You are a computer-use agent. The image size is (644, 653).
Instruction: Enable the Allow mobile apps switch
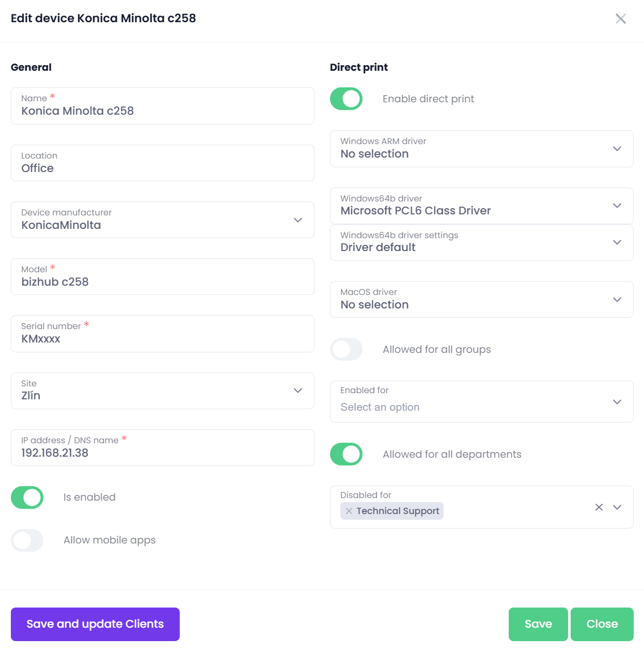coord(27,540)
